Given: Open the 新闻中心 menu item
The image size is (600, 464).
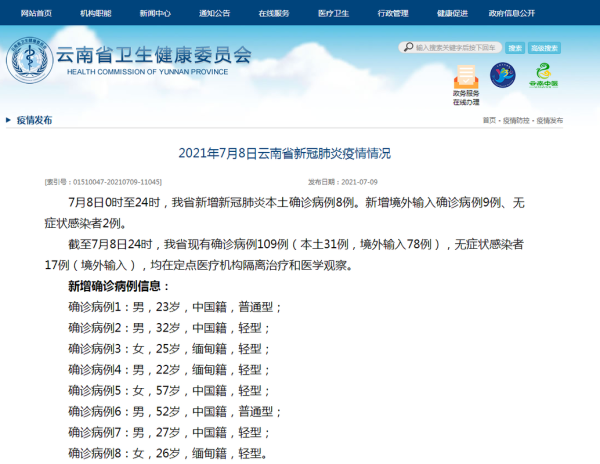Looking at the screenshot, I should 155,14.
